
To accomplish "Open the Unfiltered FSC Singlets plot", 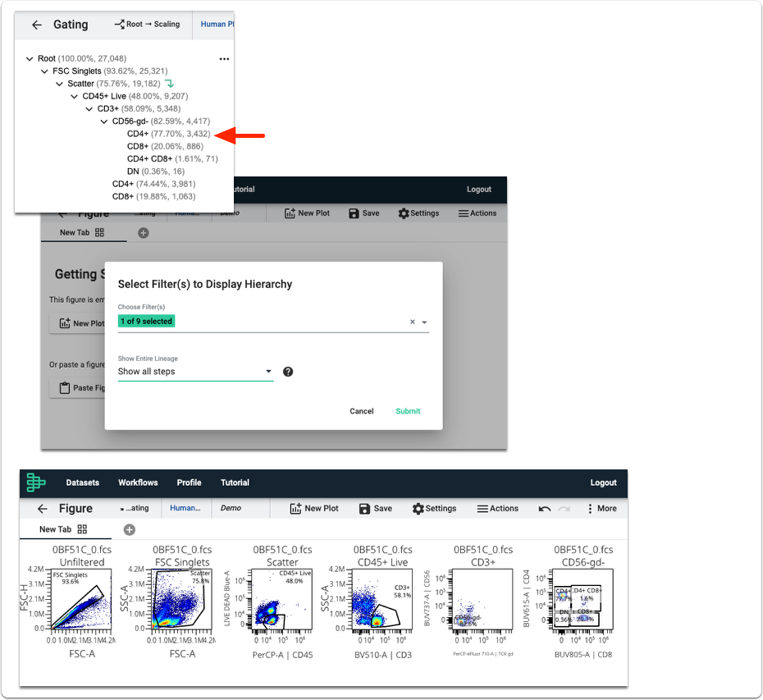I will tap(82, 600).
